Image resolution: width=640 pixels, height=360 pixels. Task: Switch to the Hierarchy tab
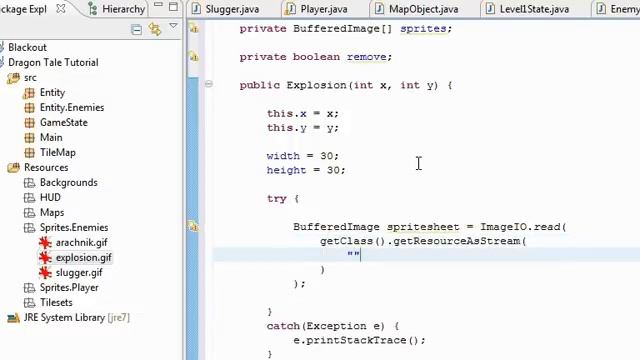(118, 9)
